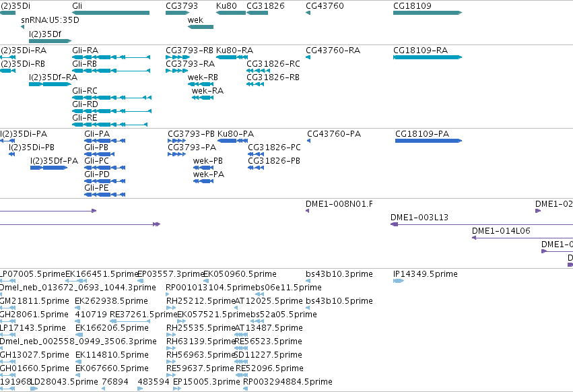Click the l(2)35Di-PB protein label

[32, 148]
